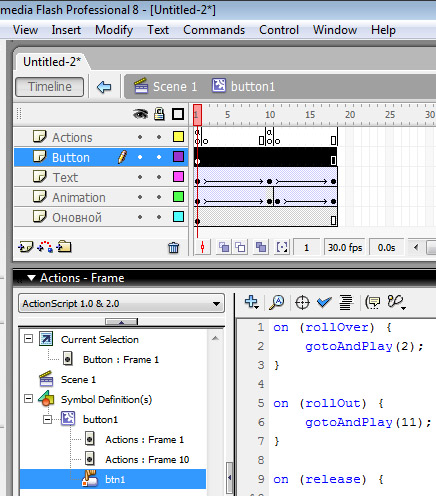Viewport: 436px width, 496px height.
Task: Click the Modify Onion Markers icon
Action: (282, 247)
